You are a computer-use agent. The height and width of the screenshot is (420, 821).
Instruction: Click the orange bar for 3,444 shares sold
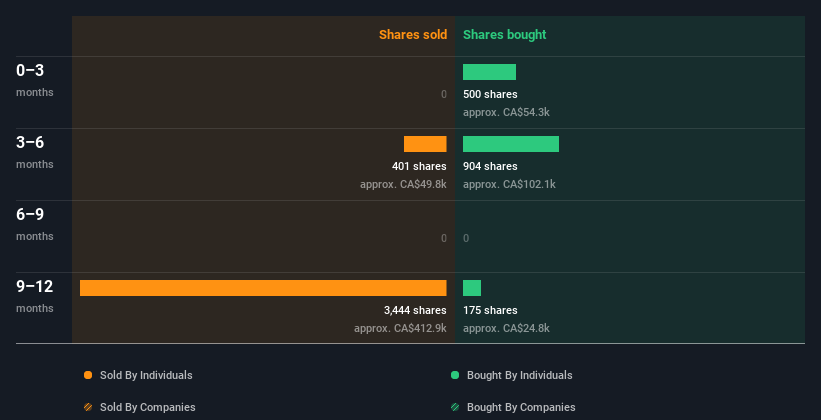(263, 288)
